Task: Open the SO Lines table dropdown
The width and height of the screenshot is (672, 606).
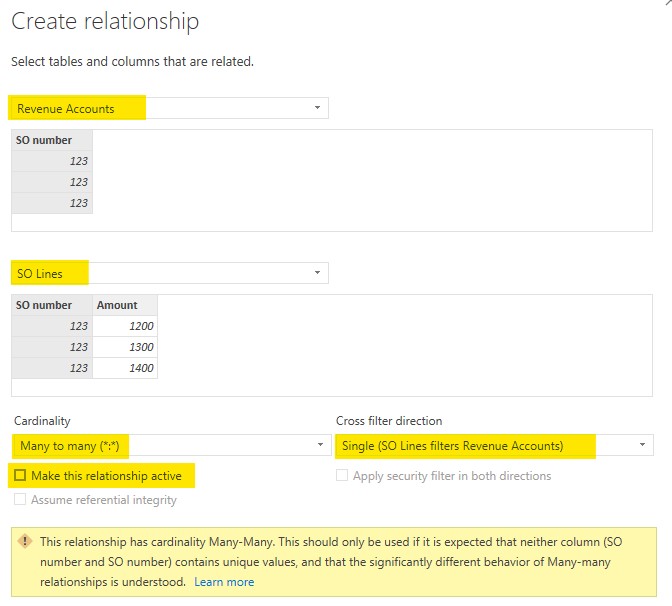Action: (170, 273)
